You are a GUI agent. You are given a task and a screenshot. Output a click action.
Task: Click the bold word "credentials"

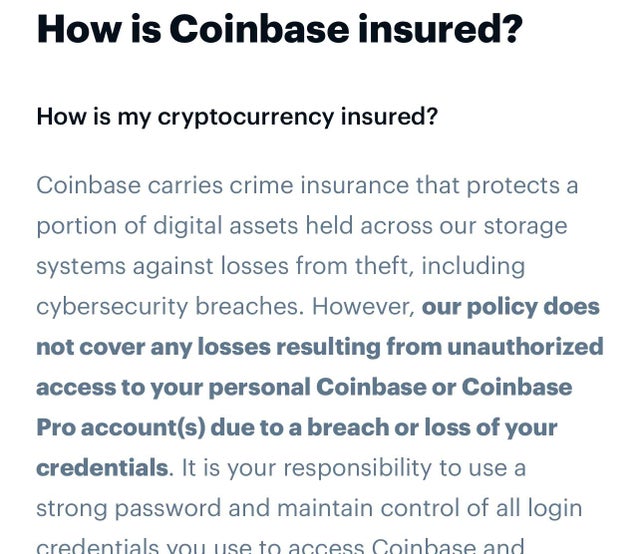[102, 467]
